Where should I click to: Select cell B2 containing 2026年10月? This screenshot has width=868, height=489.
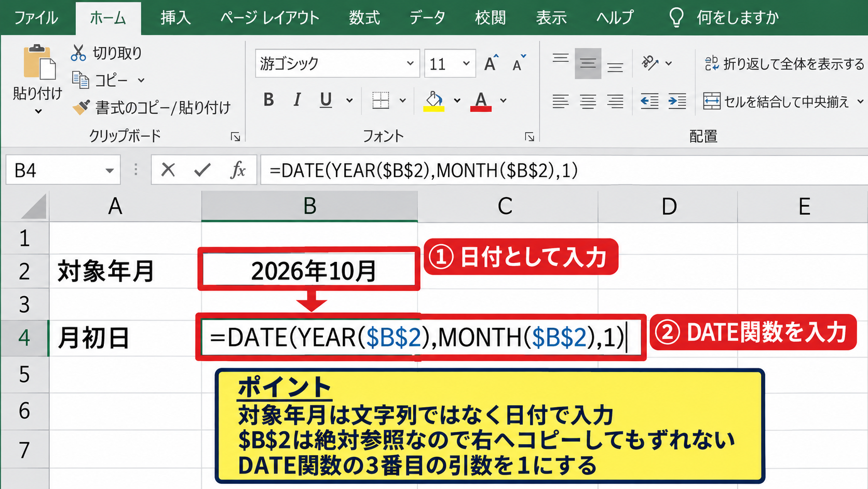309,271
